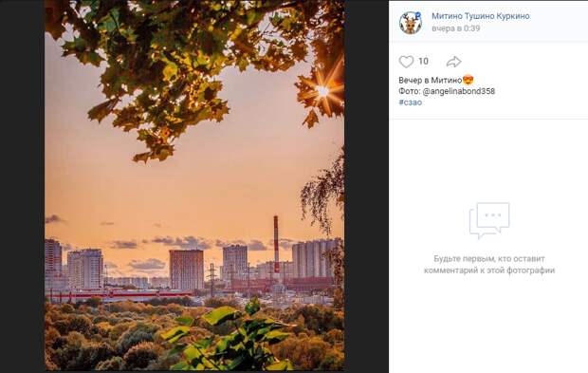Click the dark area right of the photo
The width and height of the screenshot is (588, 373).
tap(366, 186)
